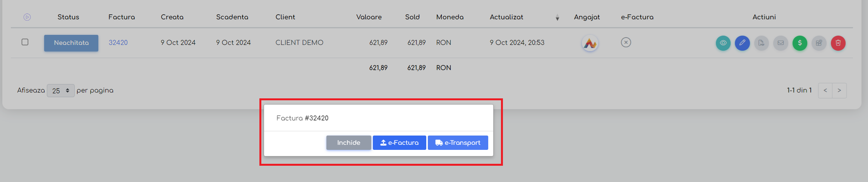Click the Neachitata status badge
The image size is (868, 182).
[71, 43]
